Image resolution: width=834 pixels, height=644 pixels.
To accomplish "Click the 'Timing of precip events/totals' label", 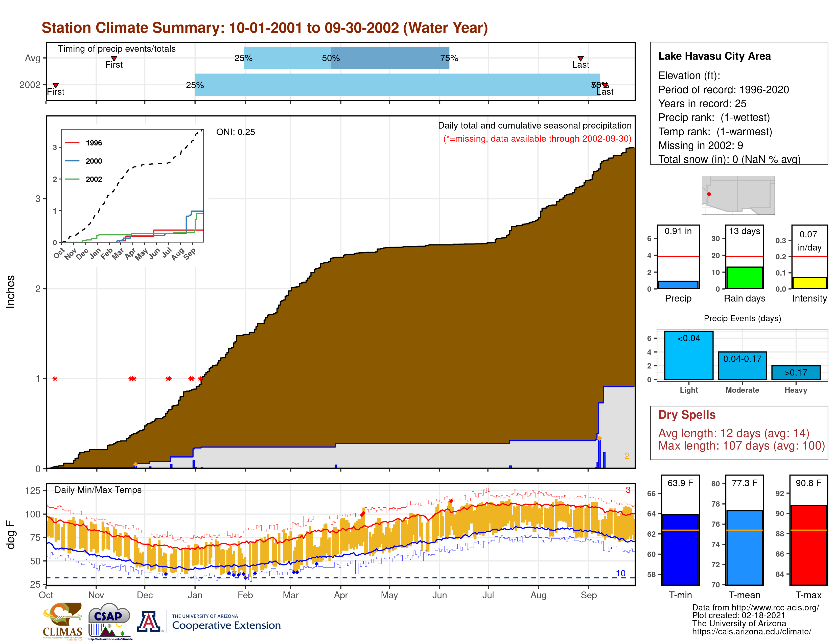I will point(117,49).
